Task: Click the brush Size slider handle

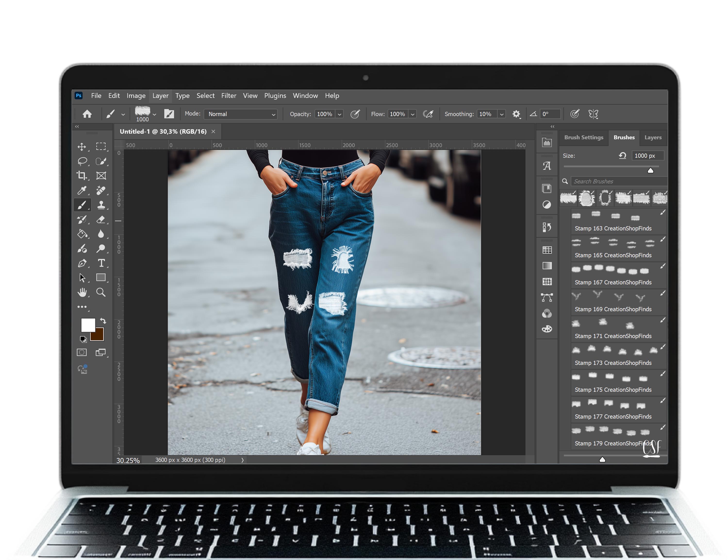Action: pos(650,171)
